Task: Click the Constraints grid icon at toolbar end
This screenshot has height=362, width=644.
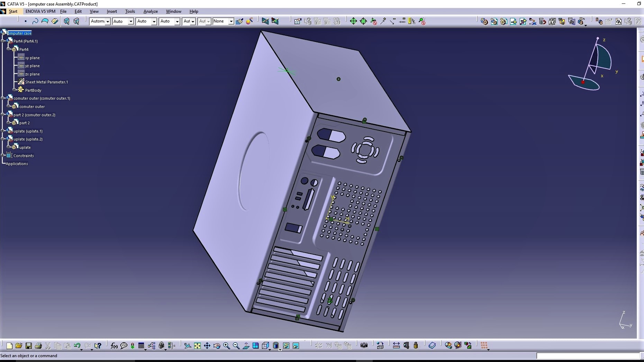Action: [x=484, y=345]
